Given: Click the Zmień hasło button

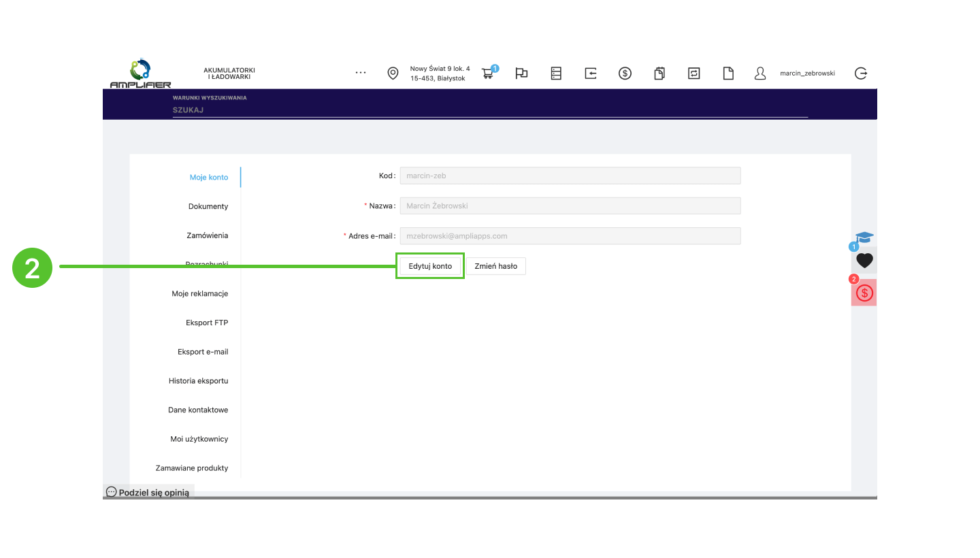Looking at the screenshot, I should 495,266.
